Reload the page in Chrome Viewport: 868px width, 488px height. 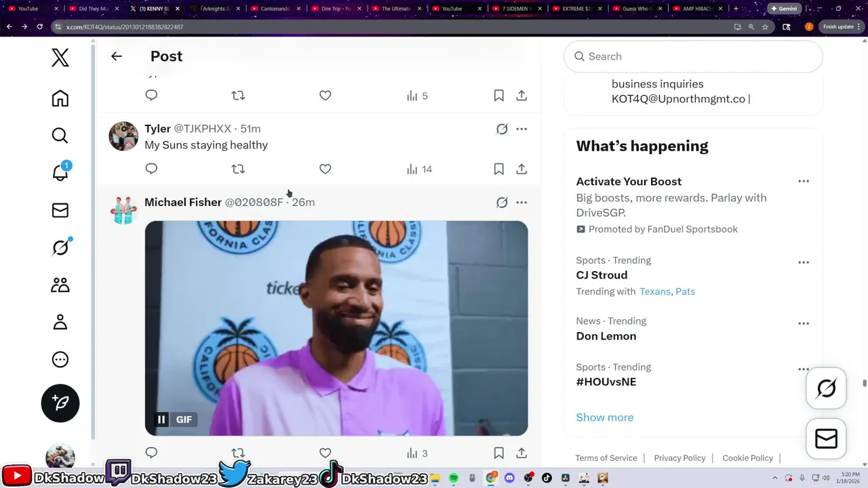39,26
